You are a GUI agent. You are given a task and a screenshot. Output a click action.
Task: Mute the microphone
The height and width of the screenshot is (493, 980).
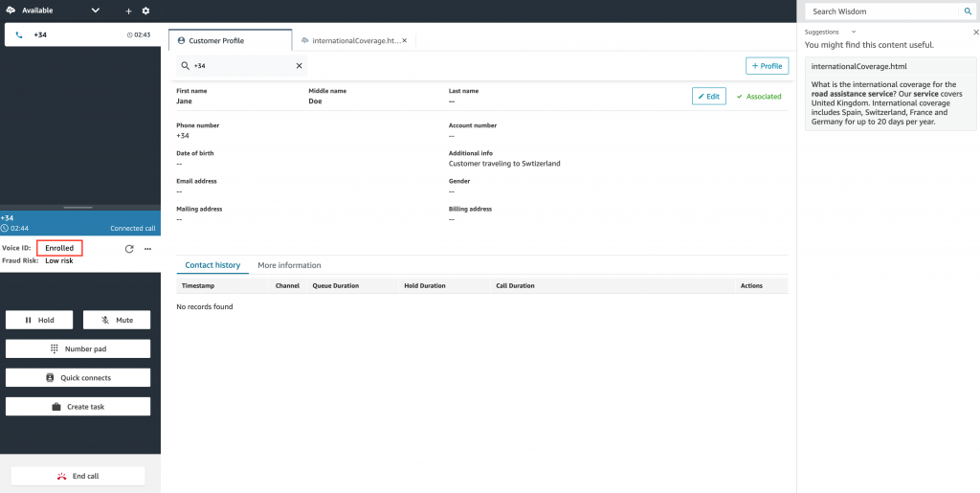(x=117, y=320)
